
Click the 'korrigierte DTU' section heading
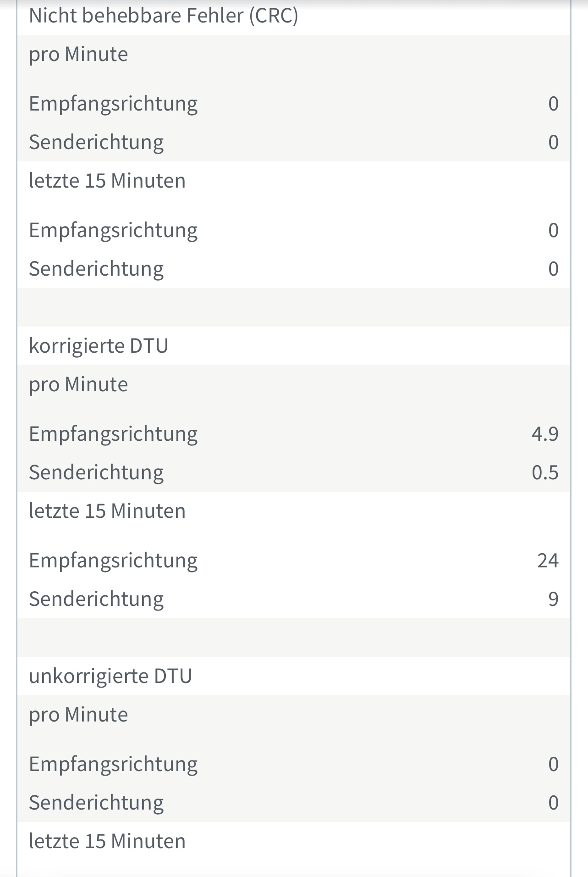99,346
